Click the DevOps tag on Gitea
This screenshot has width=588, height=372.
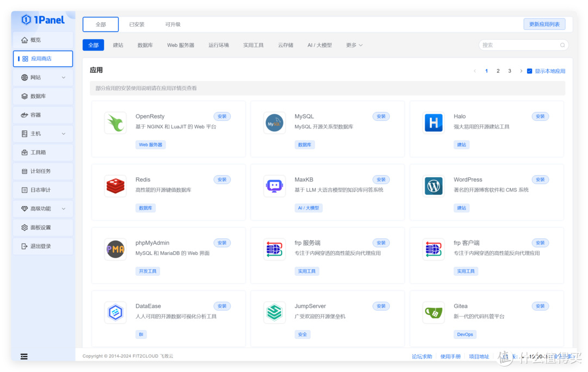point(465,334)
